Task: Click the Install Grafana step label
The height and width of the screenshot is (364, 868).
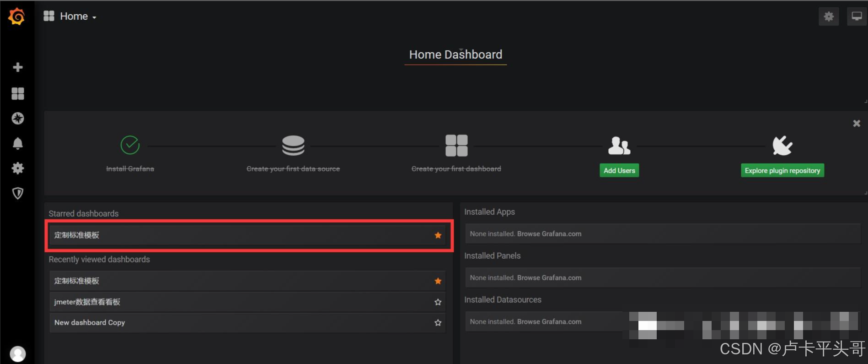Action: [x=130, y=168]
